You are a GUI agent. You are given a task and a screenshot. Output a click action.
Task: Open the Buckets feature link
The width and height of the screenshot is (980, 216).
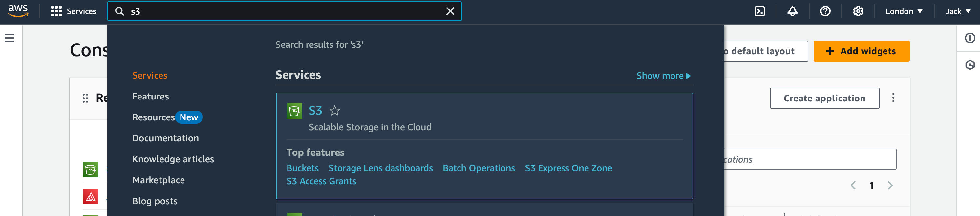tap(302, 168)
